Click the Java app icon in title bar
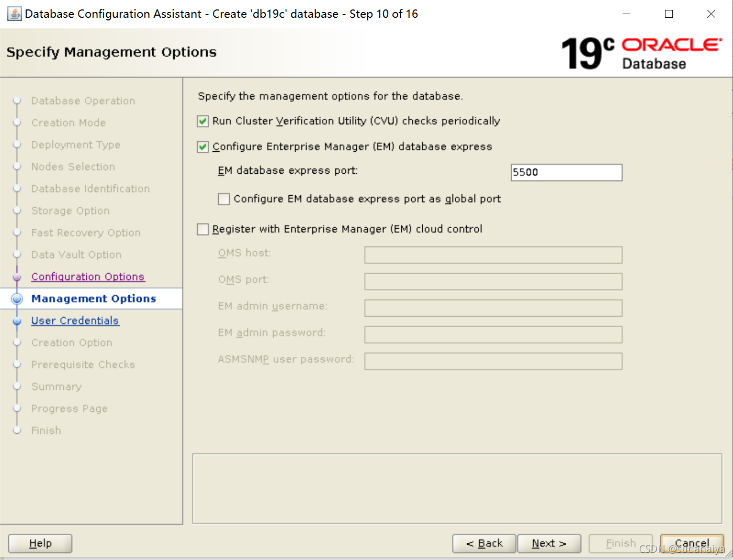 pyautogui.click(x=14, y=14)
